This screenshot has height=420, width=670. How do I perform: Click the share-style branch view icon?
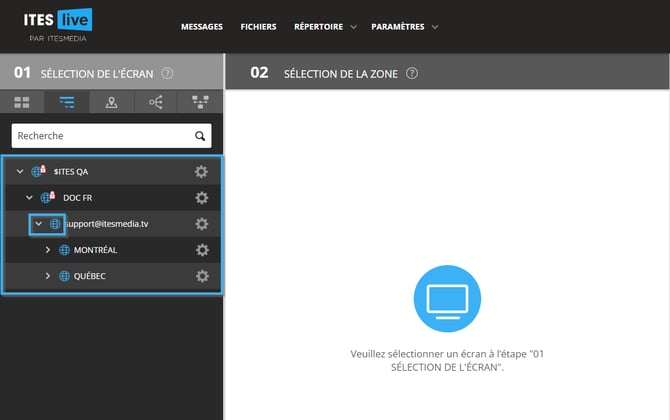point(156,102)
